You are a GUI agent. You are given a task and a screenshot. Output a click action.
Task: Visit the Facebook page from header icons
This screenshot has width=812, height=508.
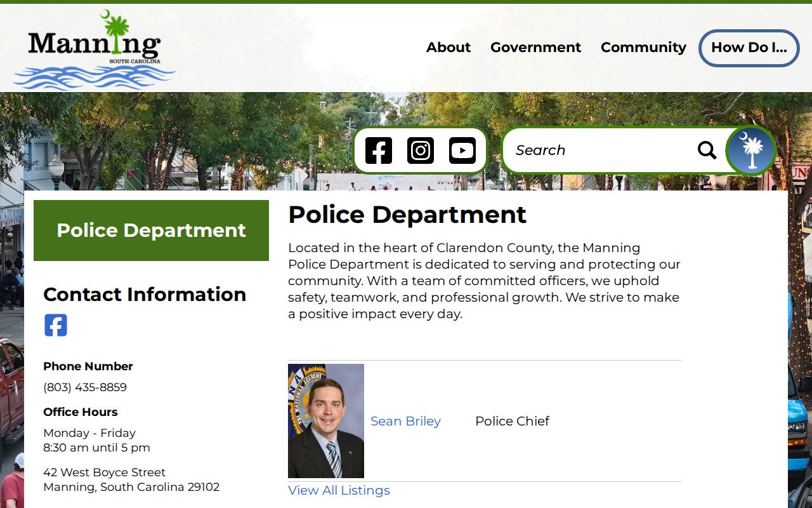(379, 150)
